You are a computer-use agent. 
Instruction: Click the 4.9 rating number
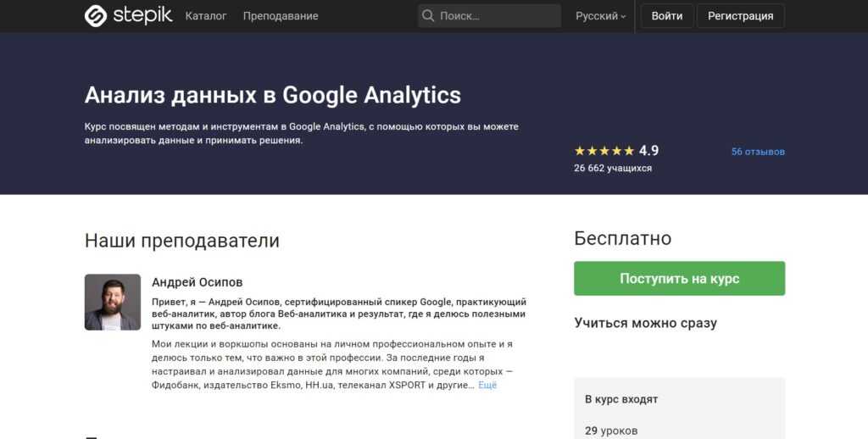pos(648,151)
